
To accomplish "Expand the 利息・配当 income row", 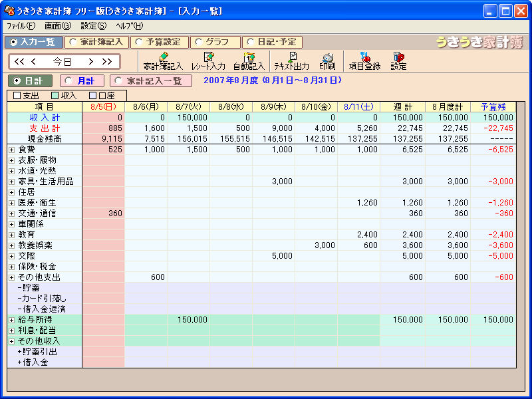I will pos(11,331).
